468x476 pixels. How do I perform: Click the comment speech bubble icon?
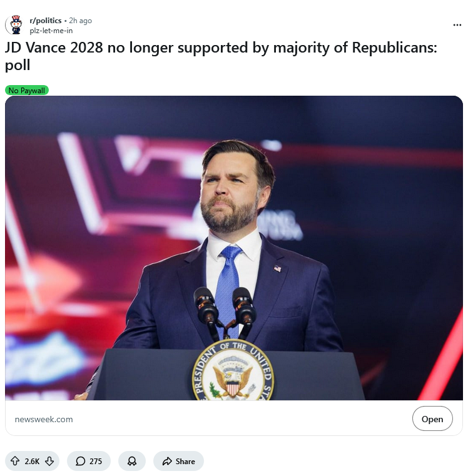click(80, 462)
